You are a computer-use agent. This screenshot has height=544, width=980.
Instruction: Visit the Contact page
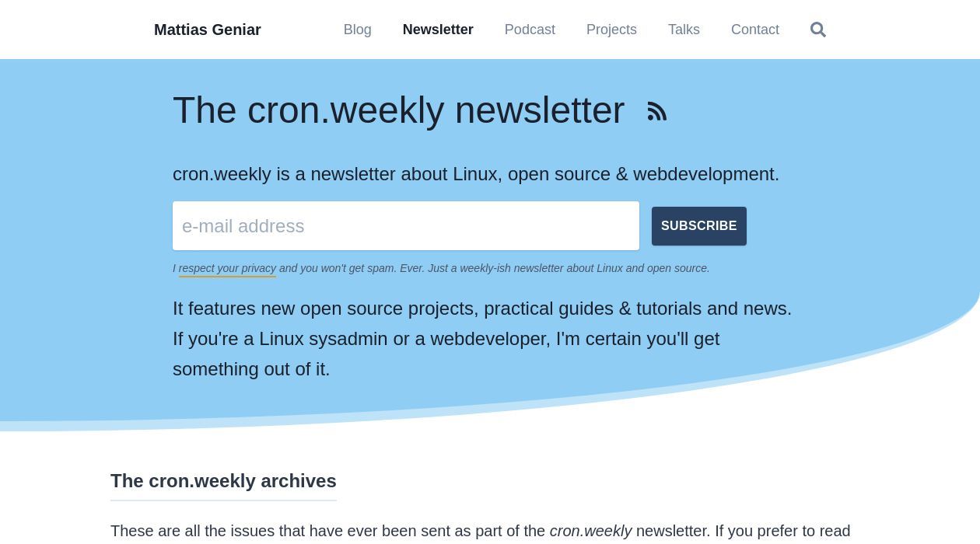pos(754,30)
